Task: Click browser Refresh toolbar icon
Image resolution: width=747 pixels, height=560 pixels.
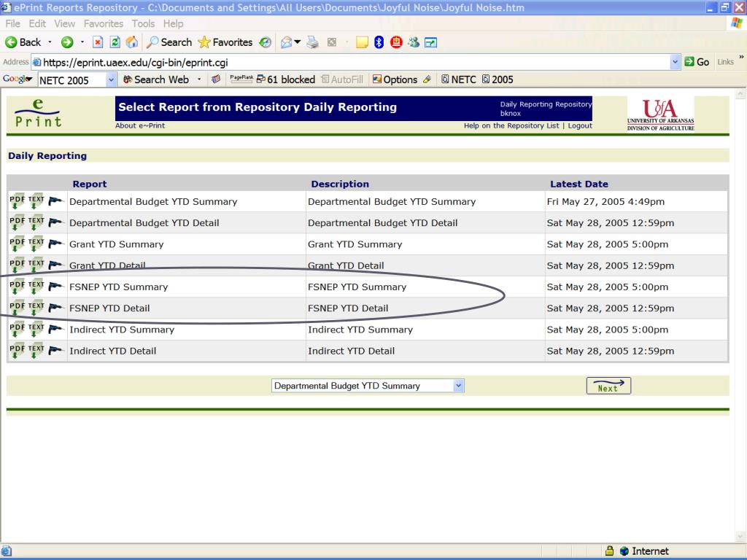Action: coord(115,42)
